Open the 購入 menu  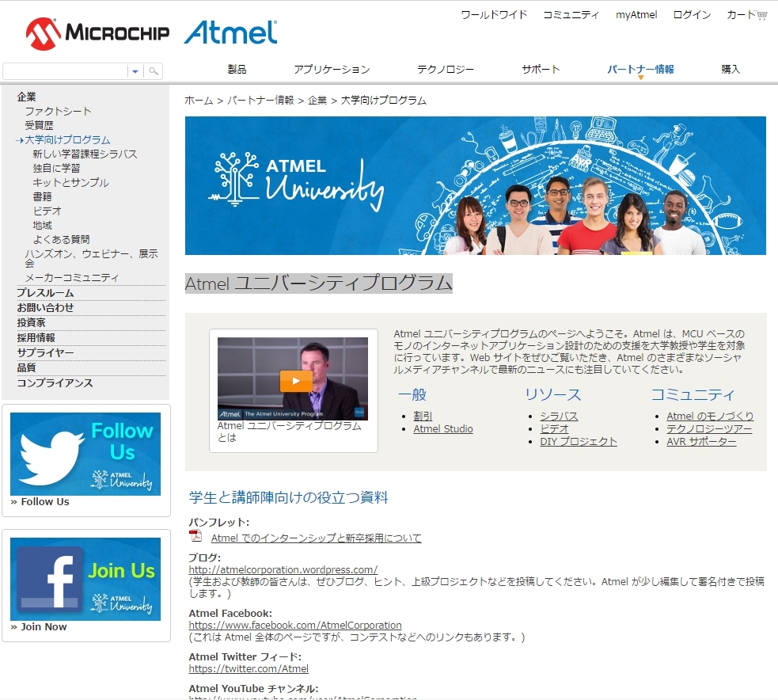click(731, 70)
